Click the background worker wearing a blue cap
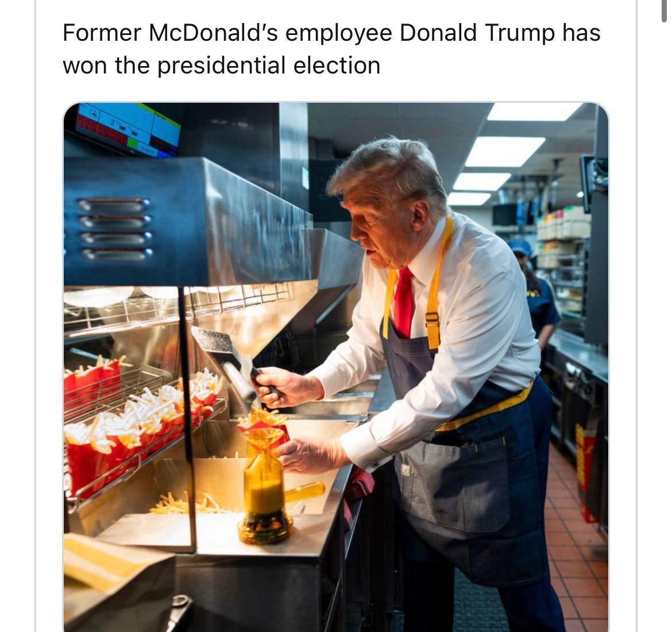This screenshot has width=672, height=632. click(x=533, y=290)
